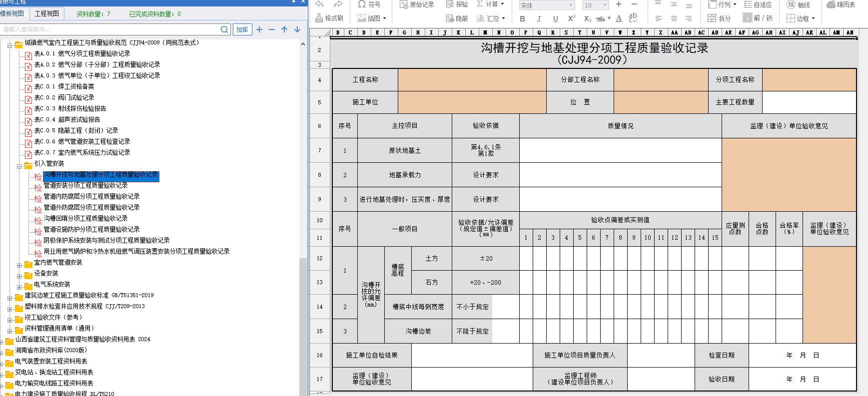Click the 隐藏 hide tool
This screenshot has width=868, height=396.
457,18
